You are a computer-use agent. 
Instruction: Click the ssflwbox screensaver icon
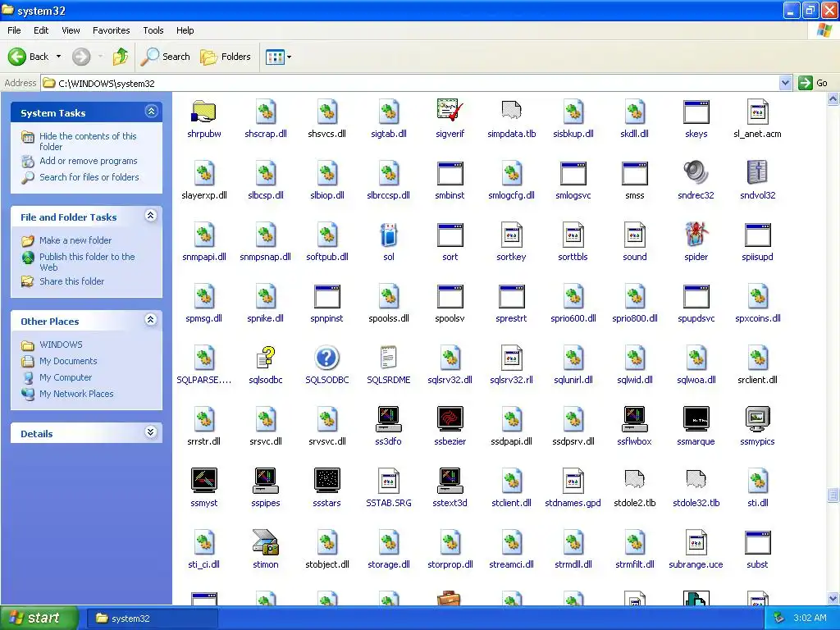(634, 419)
